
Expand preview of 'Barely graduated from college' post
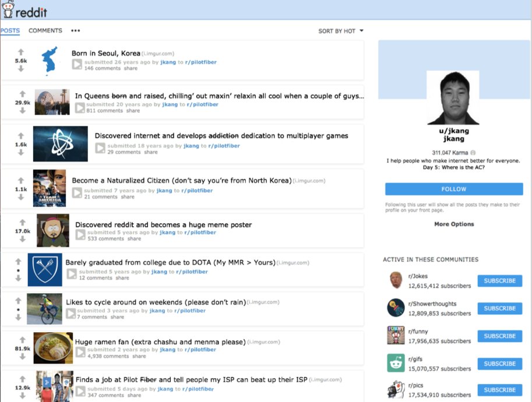(72, 274)
